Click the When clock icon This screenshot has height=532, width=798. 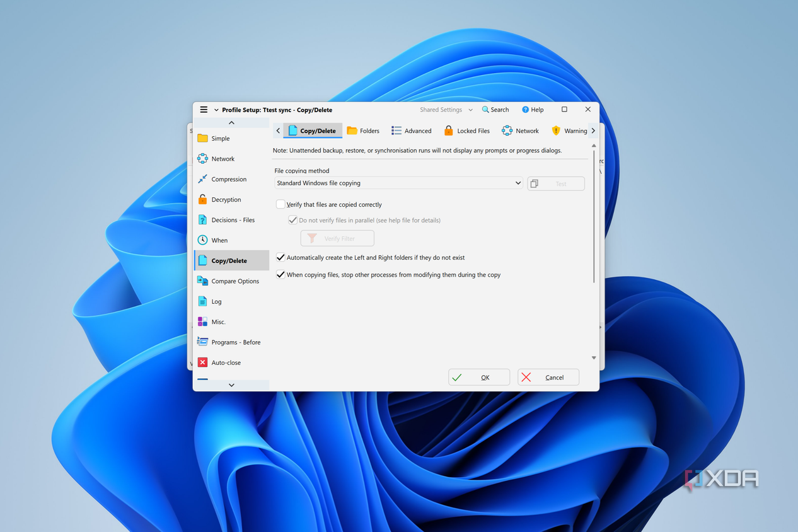point(202,240)
